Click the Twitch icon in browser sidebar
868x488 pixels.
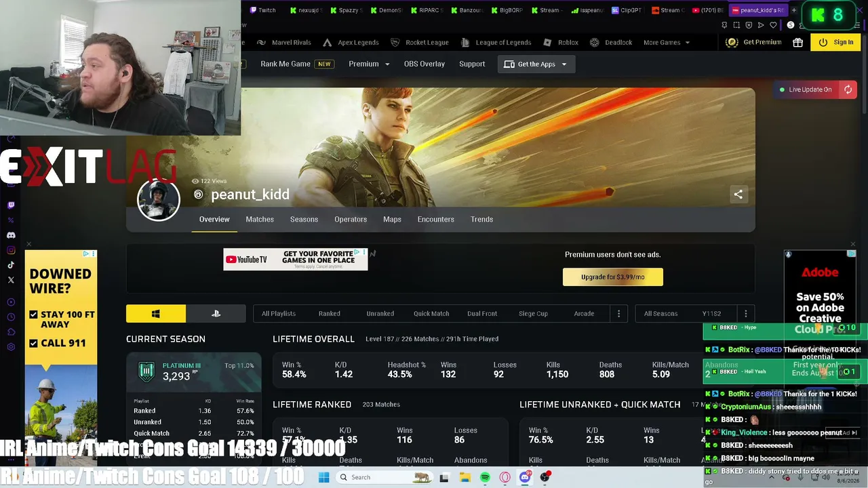[11, 205]
